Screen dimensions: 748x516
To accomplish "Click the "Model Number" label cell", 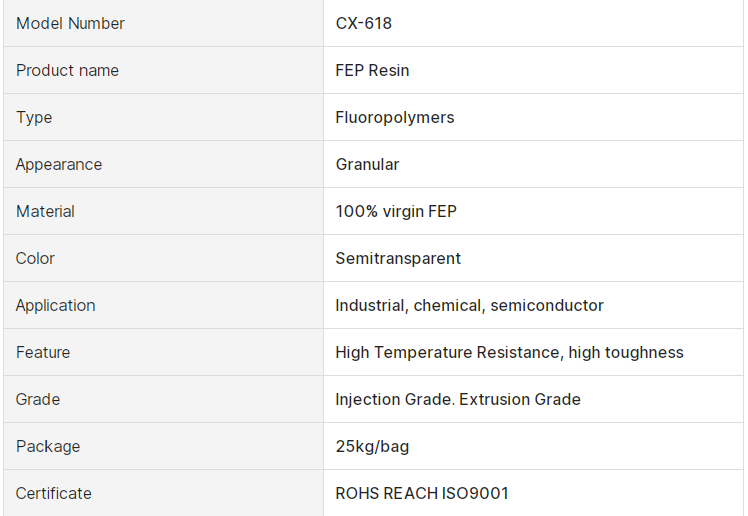I will coord(70,23).
